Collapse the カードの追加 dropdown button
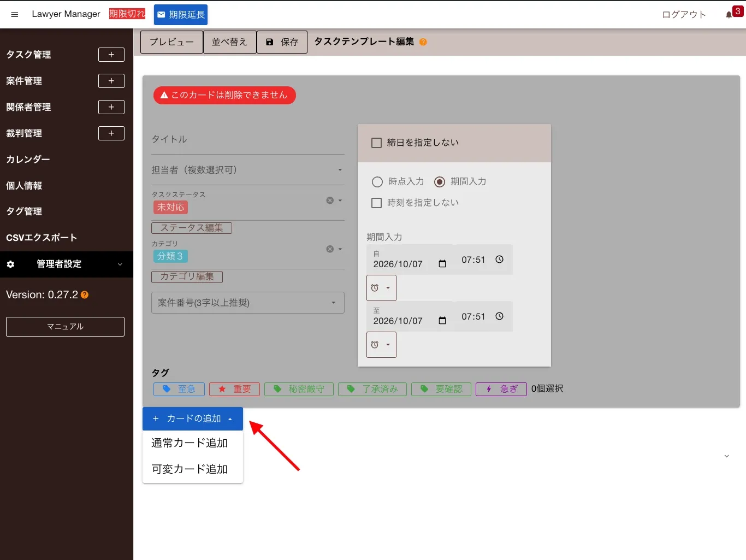 [x=193, y=418]
